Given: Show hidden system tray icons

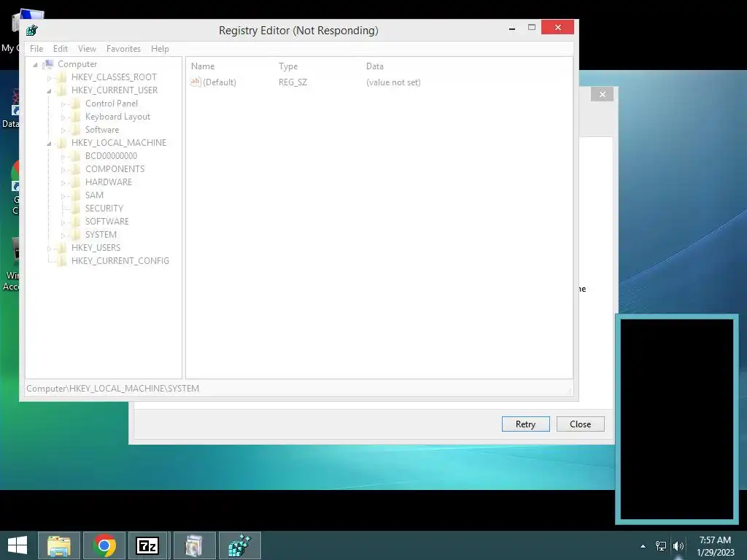Looking at the screenshot, I should (643, 546).
